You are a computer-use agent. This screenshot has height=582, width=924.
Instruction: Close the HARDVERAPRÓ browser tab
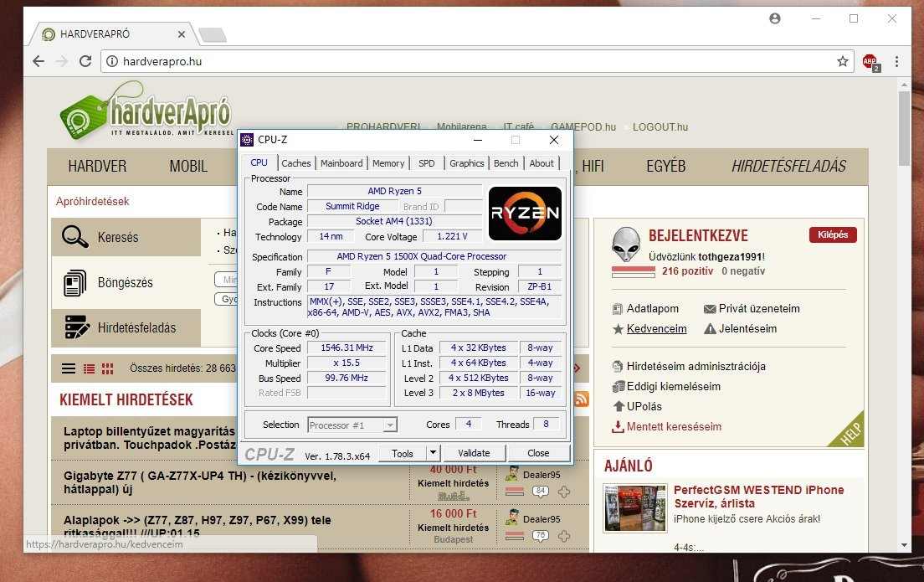point(182,34)
